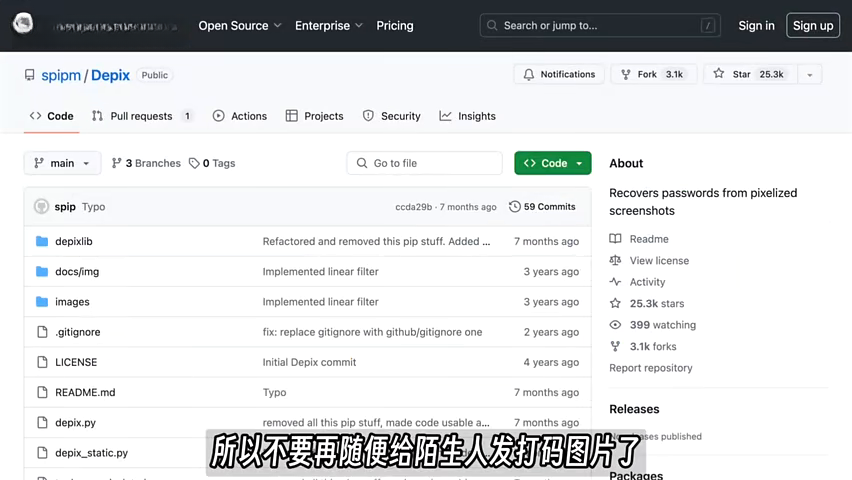Expand the Enterprise menu

pyautogui.click(x=329, y=26)
